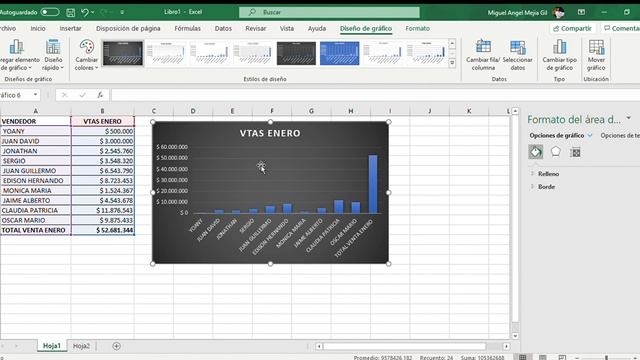Select Tamaño y propiedades icon

[x=575, y=152]
